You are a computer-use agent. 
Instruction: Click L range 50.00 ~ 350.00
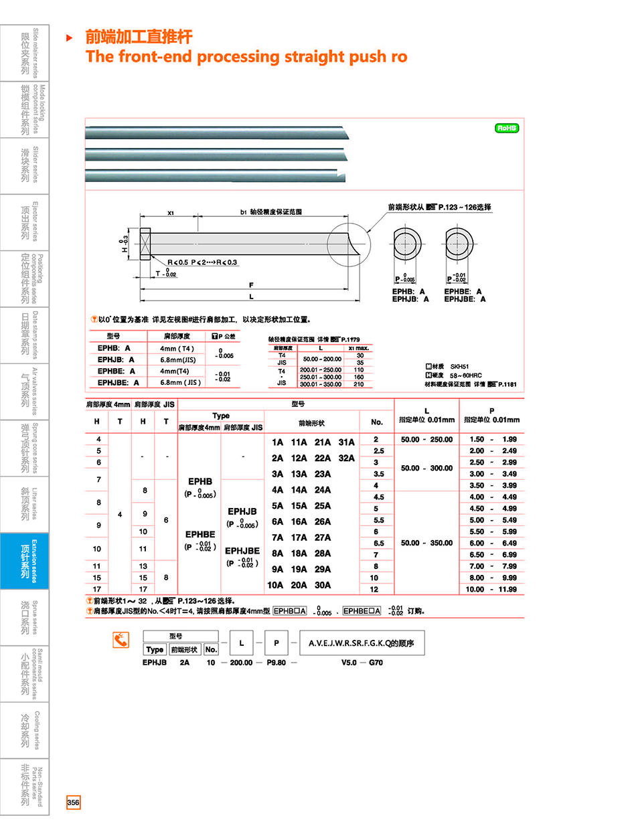pyautogui.click(x=426, y=543)
